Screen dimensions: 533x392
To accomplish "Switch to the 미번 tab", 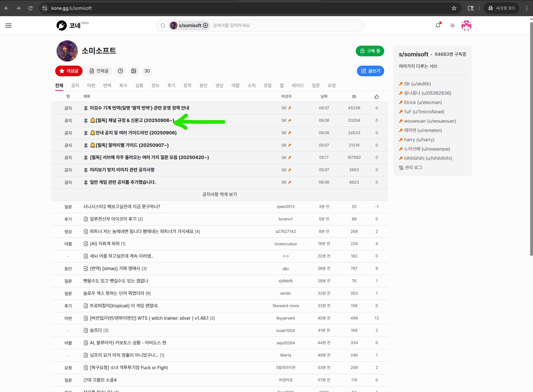I will [x=91, y=85].
